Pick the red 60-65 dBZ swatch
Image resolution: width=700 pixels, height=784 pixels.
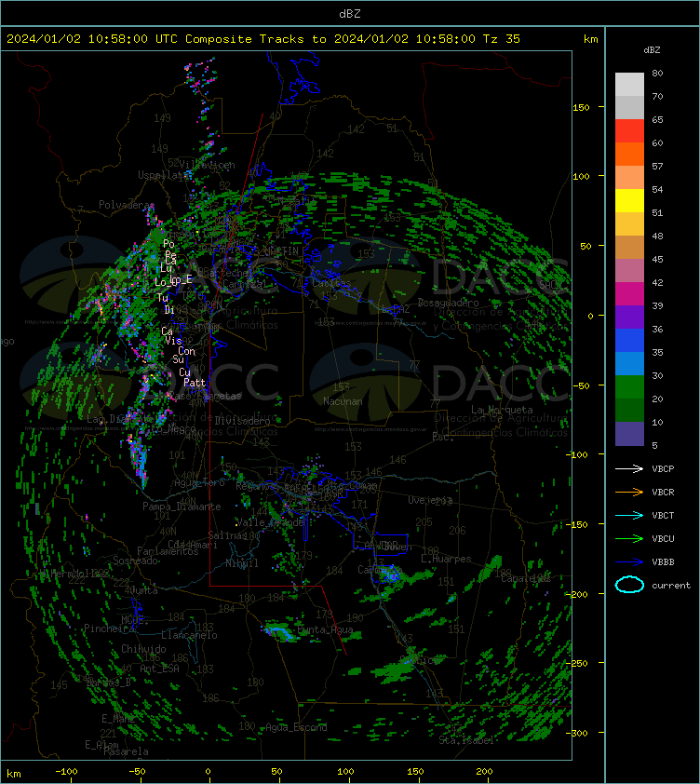[x=629, y=131]
